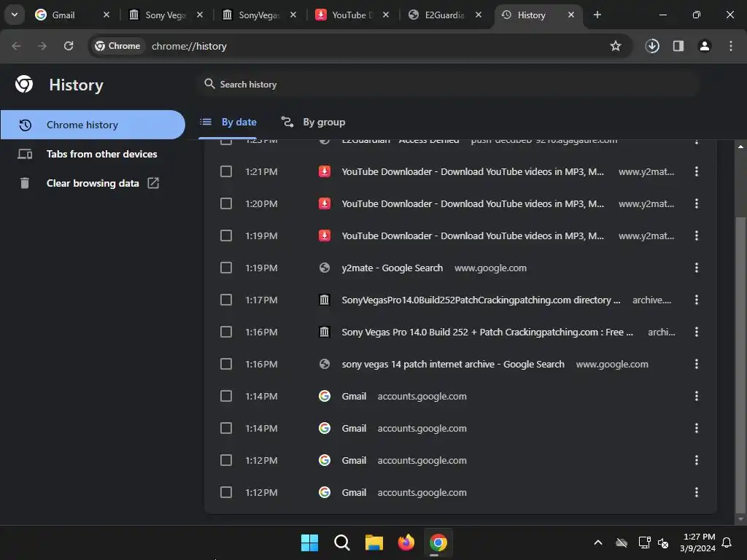Check the 1:21 PM YouTube Downloader entry
Screen dimensions: 747x560
pos(226,171)
